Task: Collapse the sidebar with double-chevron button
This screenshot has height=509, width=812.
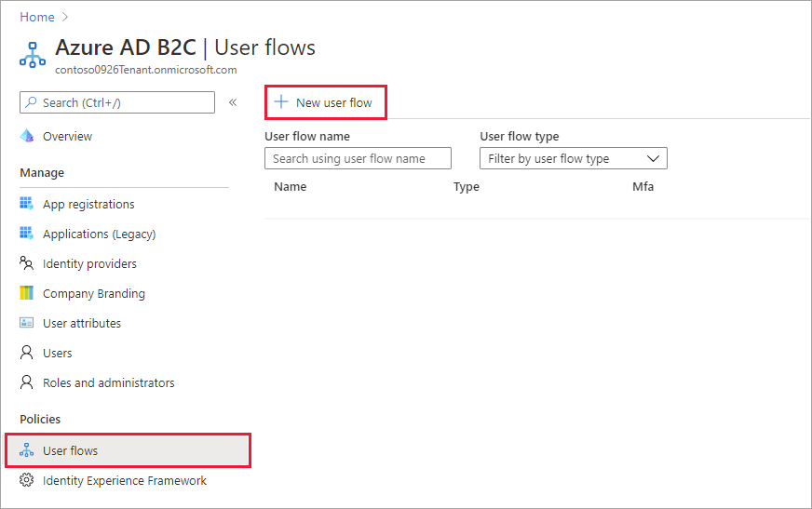Action: point(233,102)
